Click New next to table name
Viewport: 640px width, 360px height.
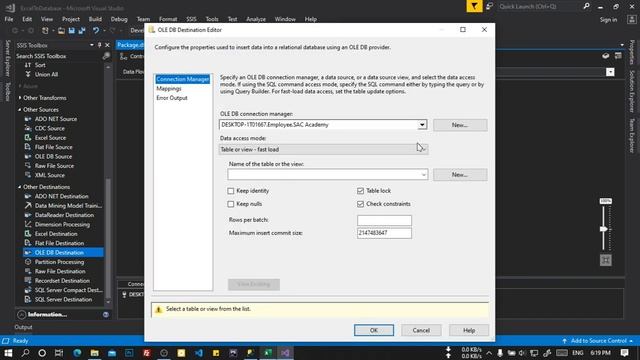coord(460,175)
